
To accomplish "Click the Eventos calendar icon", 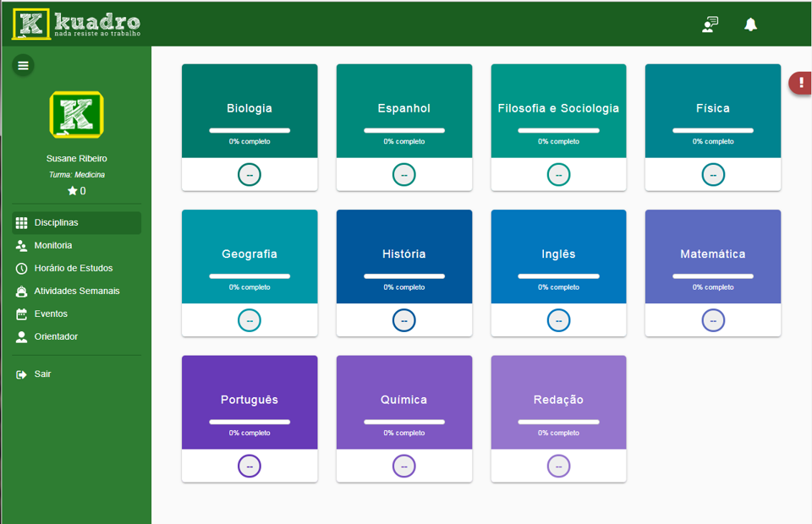I will (22, 314).
